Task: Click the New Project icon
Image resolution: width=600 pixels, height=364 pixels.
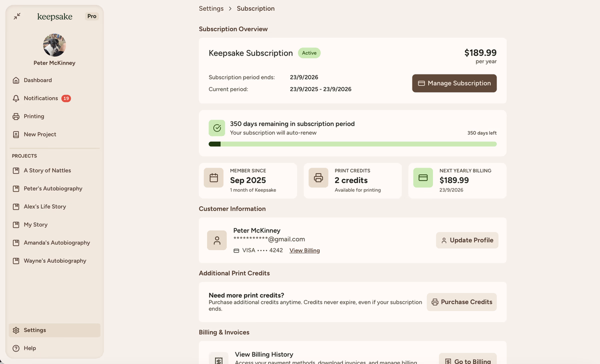Action: coord(16,134)
